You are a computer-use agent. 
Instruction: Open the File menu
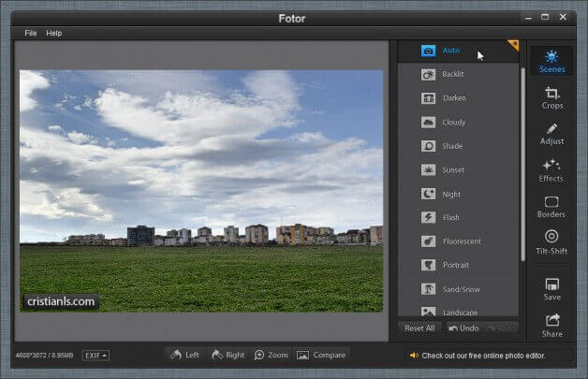[31, 33]
